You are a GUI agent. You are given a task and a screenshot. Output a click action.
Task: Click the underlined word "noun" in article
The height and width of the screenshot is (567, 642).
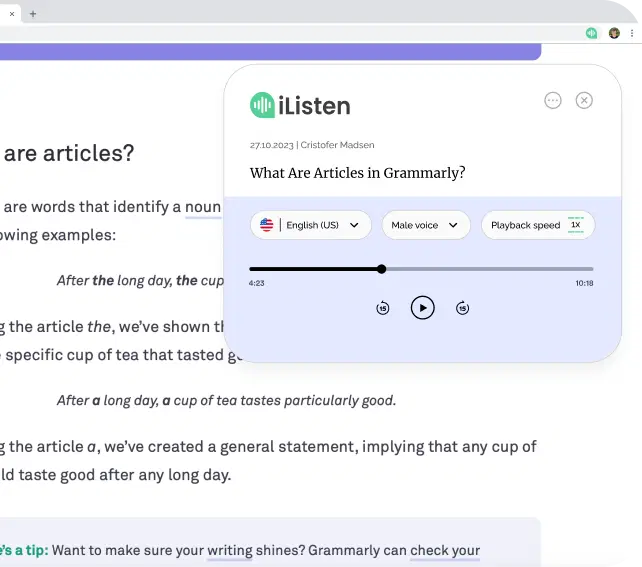(x=203, y=207)
